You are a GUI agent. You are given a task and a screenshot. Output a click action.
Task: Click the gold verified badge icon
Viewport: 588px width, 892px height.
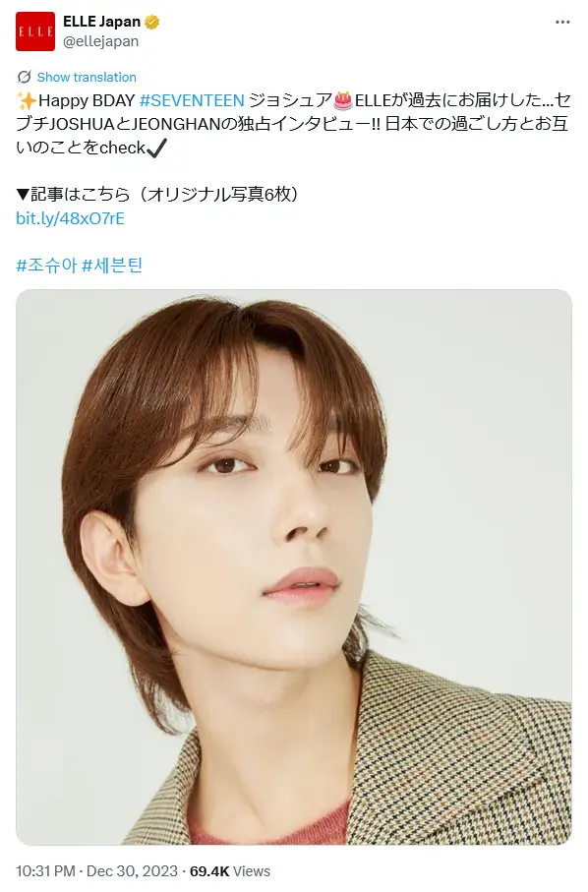tap(151, 23)
